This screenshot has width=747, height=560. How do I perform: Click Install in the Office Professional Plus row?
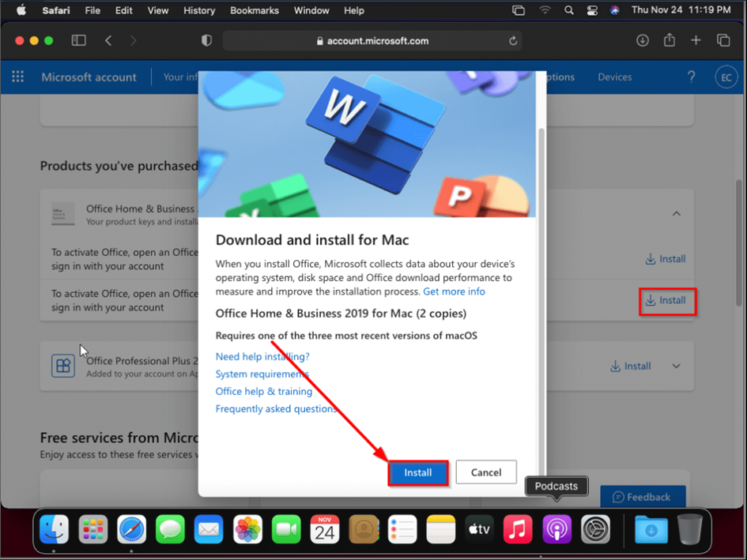pos(631,366)
